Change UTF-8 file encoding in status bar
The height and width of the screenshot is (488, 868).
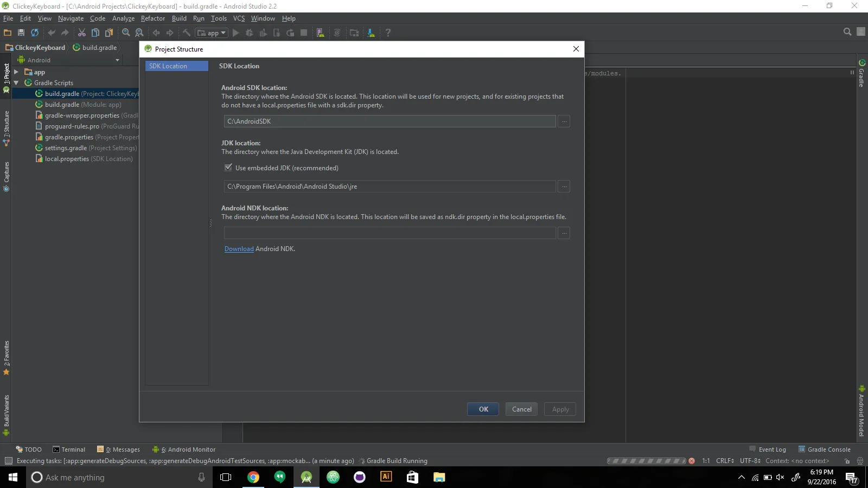point(750,461)
